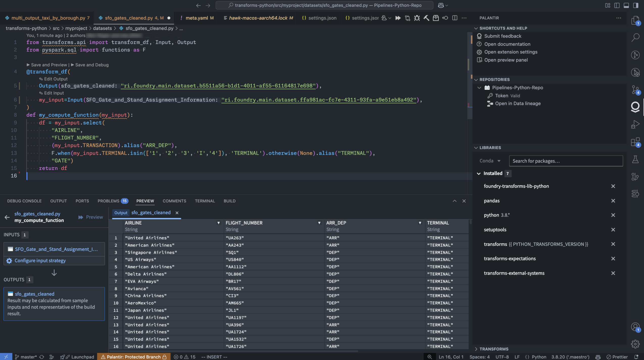The image size is (644, 360).
Task: Click the Save and Preview fast-forward toolbar icon
Action: (x=398, y=18)
